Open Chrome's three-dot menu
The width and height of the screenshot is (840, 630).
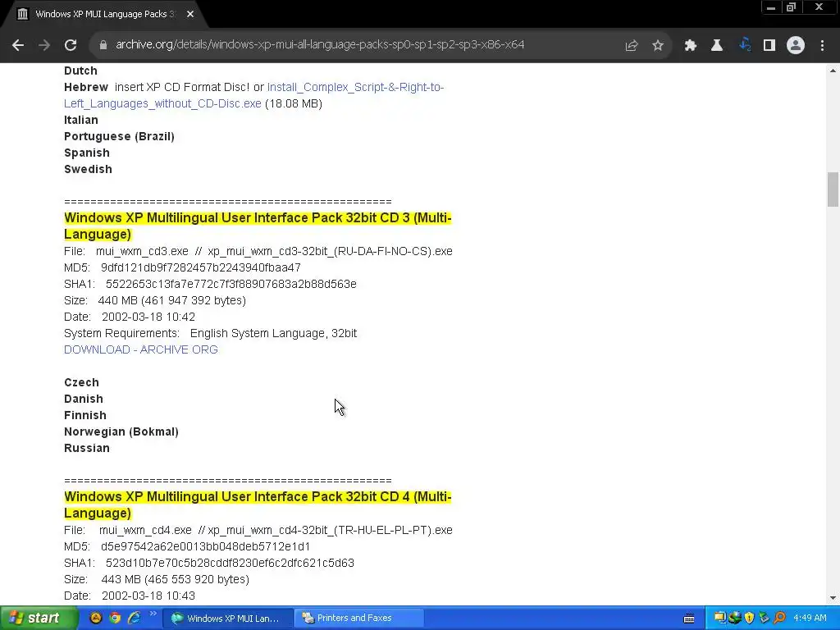point(822,46)
